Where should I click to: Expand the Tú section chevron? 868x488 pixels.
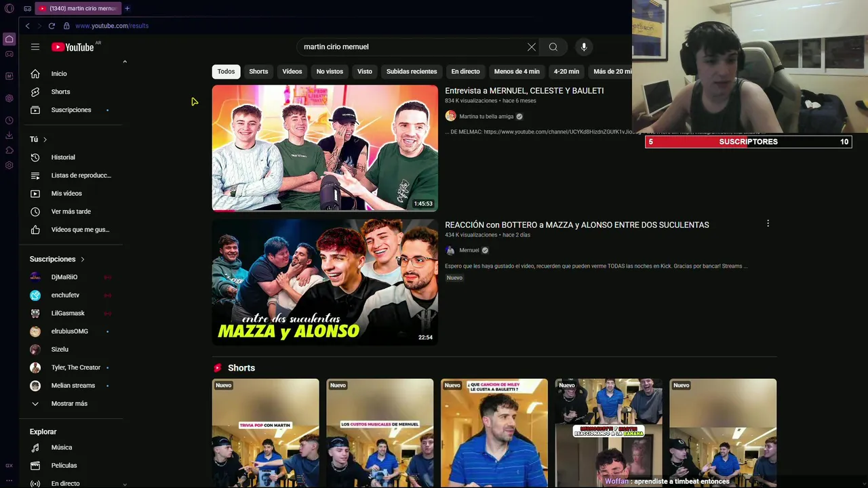coord(45,140)
